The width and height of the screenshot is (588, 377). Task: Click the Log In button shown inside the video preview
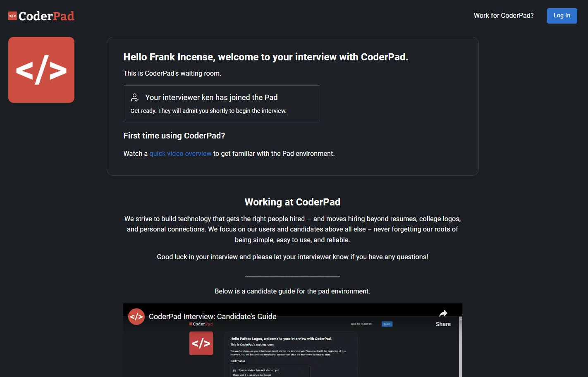click(387, 324)
